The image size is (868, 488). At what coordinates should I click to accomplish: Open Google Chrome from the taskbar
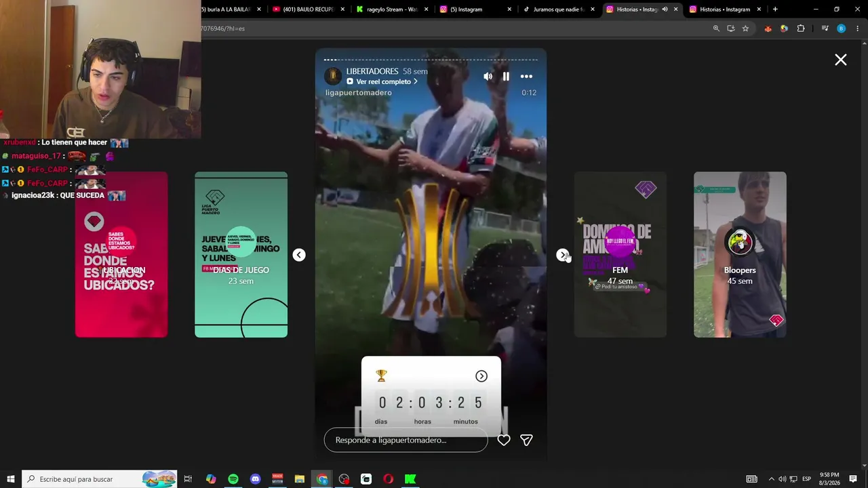(322, 479)
